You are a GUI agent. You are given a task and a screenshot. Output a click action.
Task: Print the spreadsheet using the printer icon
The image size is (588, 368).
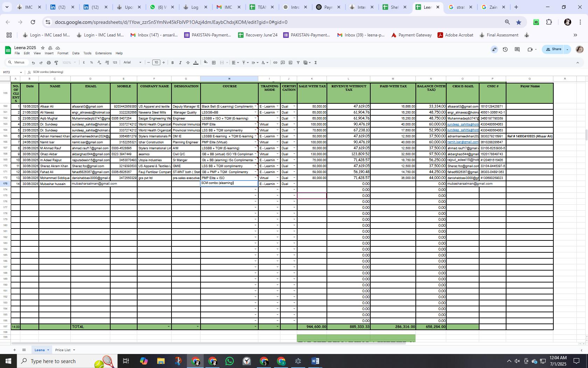pos(49,63)
